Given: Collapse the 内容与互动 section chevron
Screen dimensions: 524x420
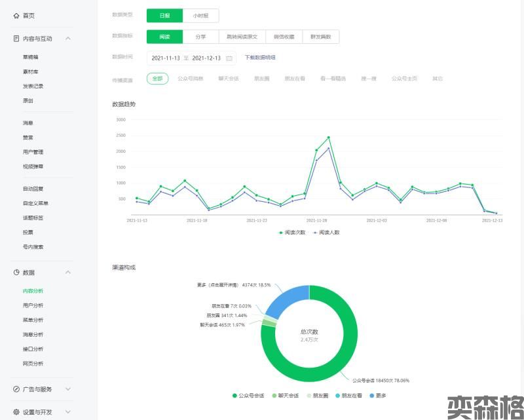Looking at the screenshot, I should (68, 39).
